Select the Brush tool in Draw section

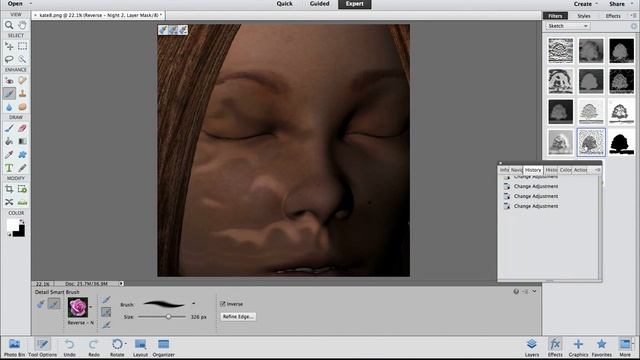[9, 128]
